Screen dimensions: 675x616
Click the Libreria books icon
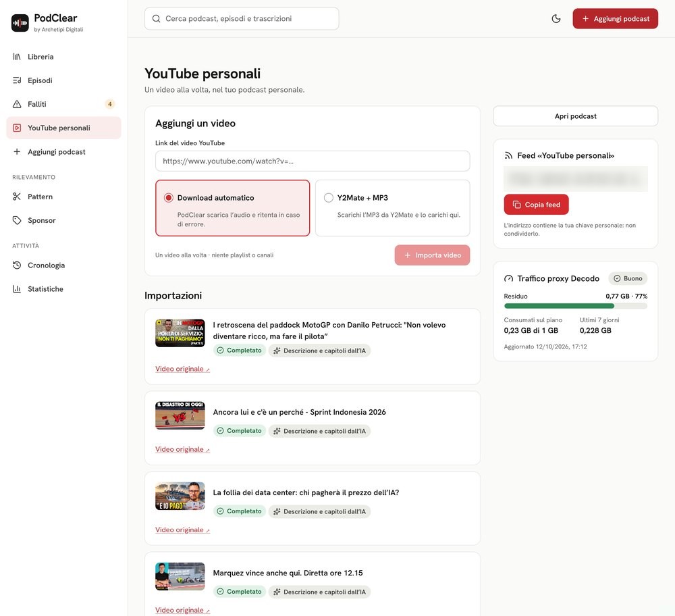17,57
